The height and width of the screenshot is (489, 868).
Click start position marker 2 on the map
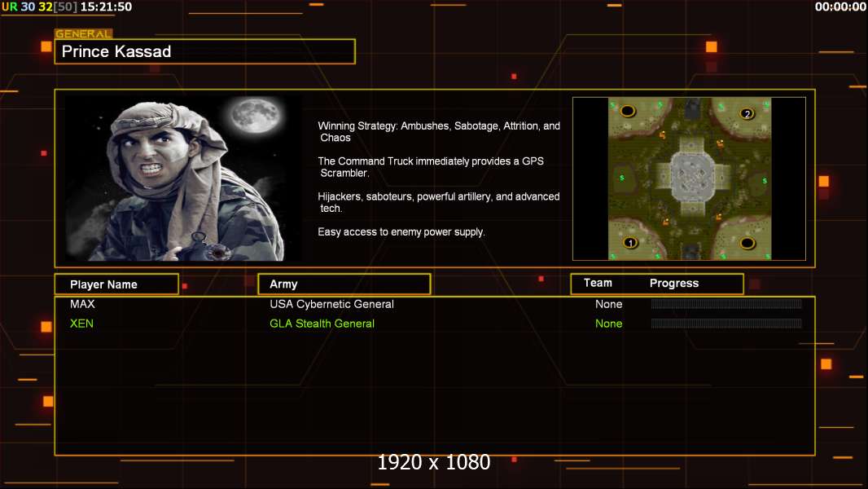747,114
